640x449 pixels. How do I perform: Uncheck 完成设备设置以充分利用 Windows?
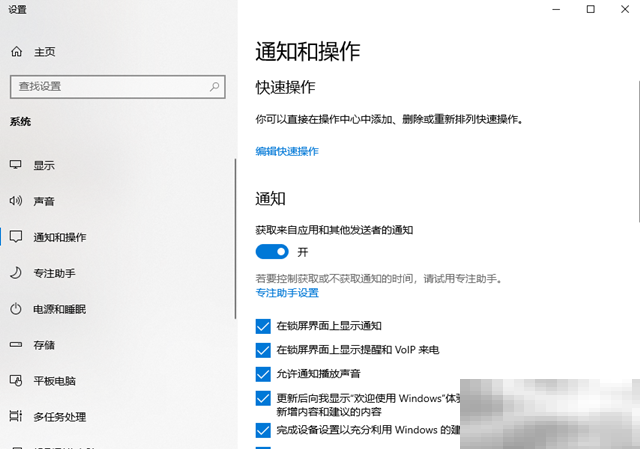pyautogui.click(x=263, y=430)
